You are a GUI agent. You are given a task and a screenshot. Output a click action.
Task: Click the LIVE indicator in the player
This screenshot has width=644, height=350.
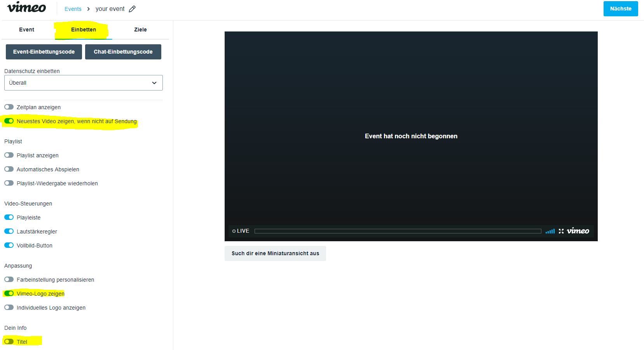pyautogui.click(x=241, y=231)
